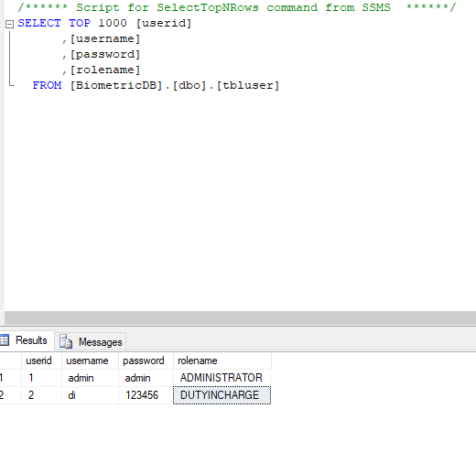Switch to the Messages tab
Screen dimensions: 476x452
tap(91, 341)
